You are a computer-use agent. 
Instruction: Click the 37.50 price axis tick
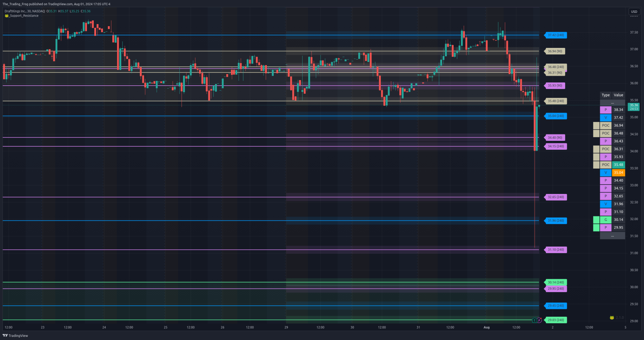coord(634,33)
